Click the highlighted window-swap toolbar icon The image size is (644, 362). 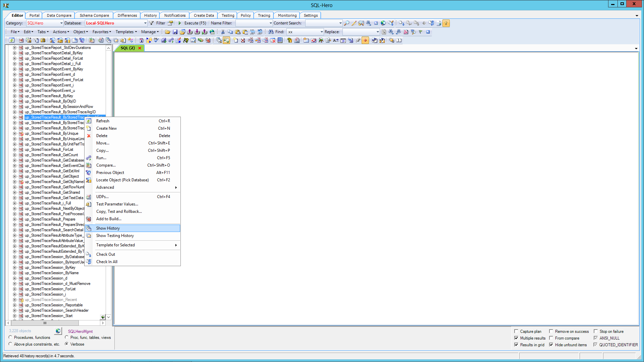point(226,40)
